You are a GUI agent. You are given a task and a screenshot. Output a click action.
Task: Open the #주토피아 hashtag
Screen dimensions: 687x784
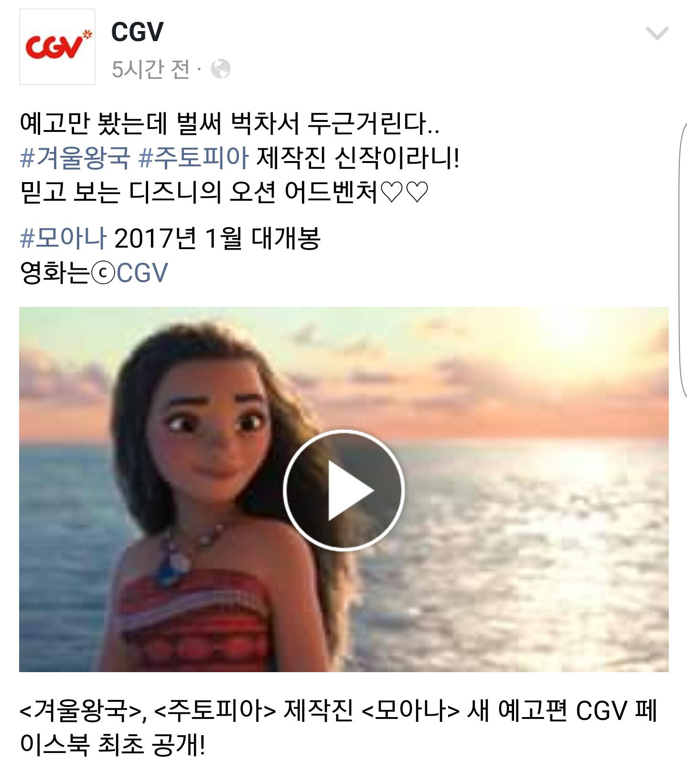coord(193,157)
